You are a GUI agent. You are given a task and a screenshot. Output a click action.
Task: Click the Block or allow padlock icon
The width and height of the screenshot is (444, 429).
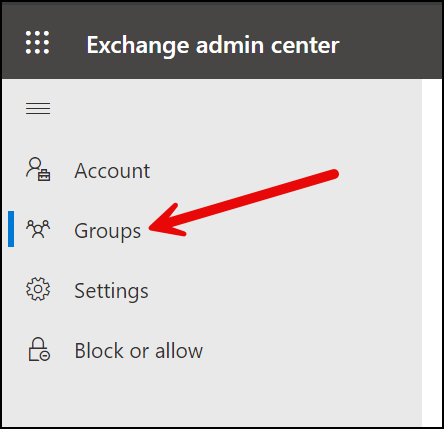(x=39, y=349)
